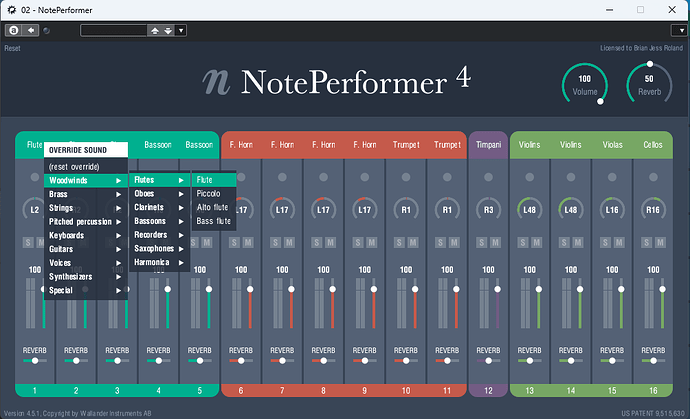Click the empty preset name field
Image resolution: width=690 pixels, height=419 pixels.
[x=114, y=30]
